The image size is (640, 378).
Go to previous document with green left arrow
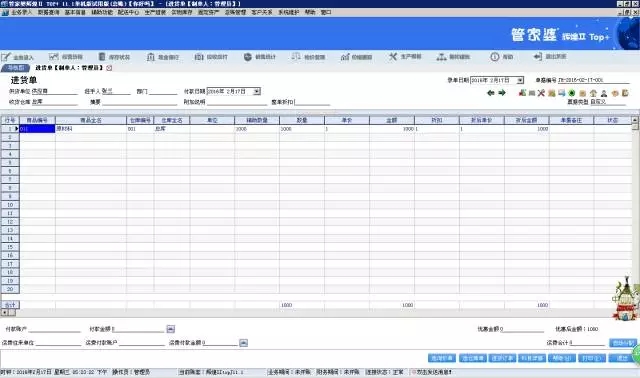pyautogui.click(x=491, y=93)
